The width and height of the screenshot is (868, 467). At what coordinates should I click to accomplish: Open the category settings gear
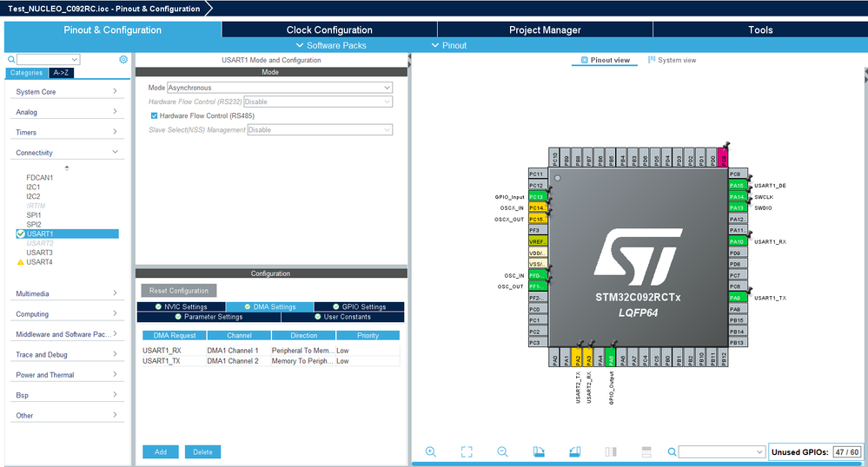123,59
